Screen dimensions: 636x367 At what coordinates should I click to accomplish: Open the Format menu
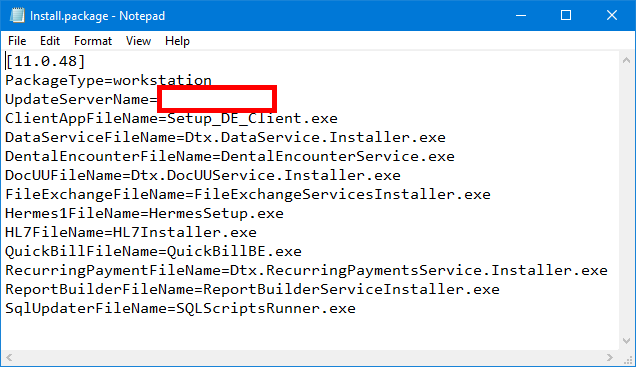(x=93, y=41)
